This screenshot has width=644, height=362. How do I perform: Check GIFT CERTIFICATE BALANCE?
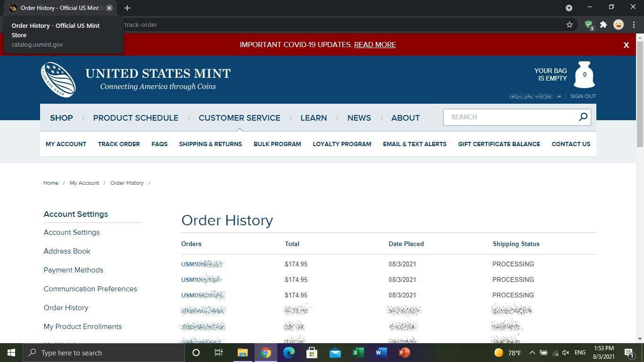499,144
